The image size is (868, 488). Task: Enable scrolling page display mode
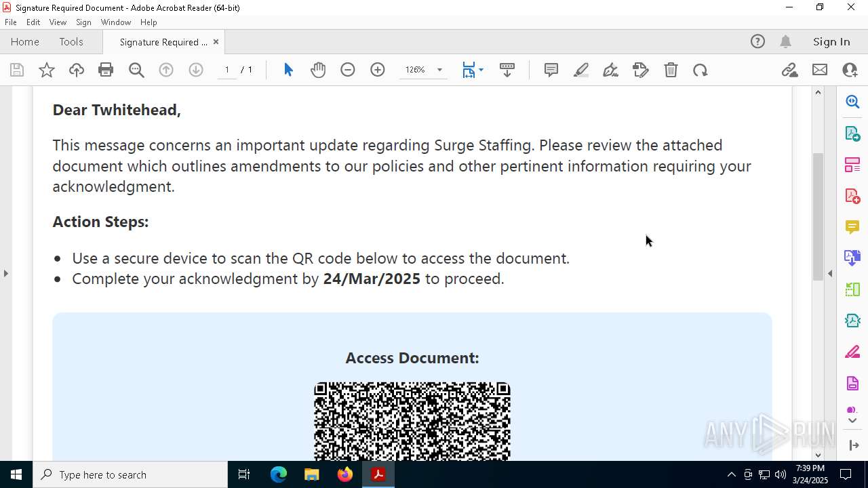click(x=507, y=70)
